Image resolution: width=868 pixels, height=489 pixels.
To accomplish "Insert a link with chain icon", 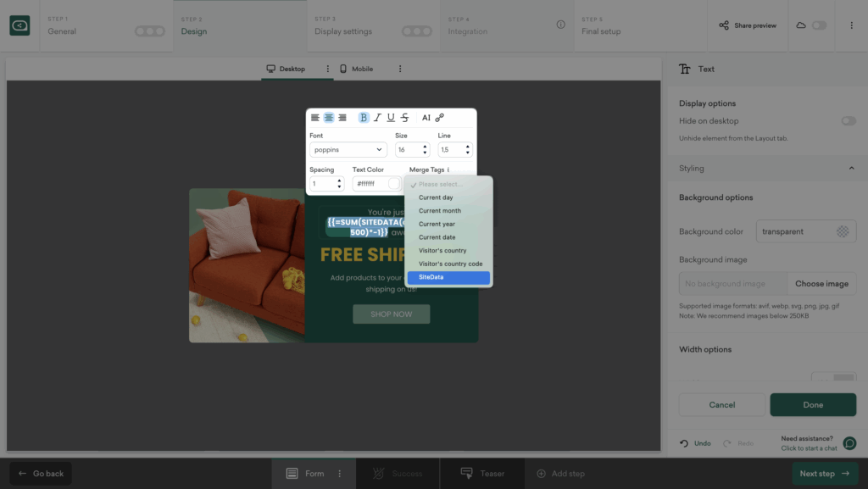I will click(440, 118).
